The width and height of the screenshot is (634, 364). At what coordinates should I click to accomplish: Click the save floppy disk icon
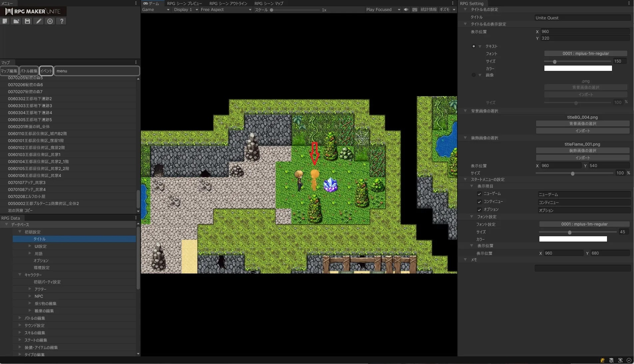click(27, 21)
